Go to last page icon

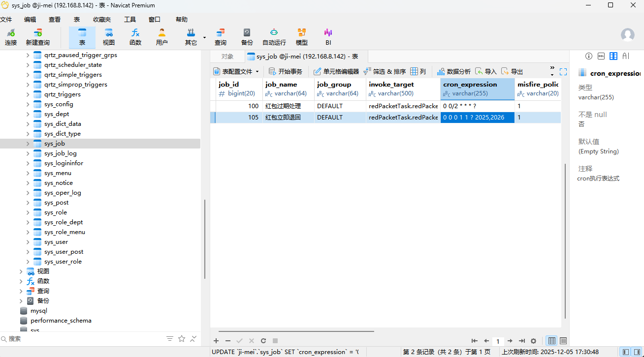(x=522, y=341)
